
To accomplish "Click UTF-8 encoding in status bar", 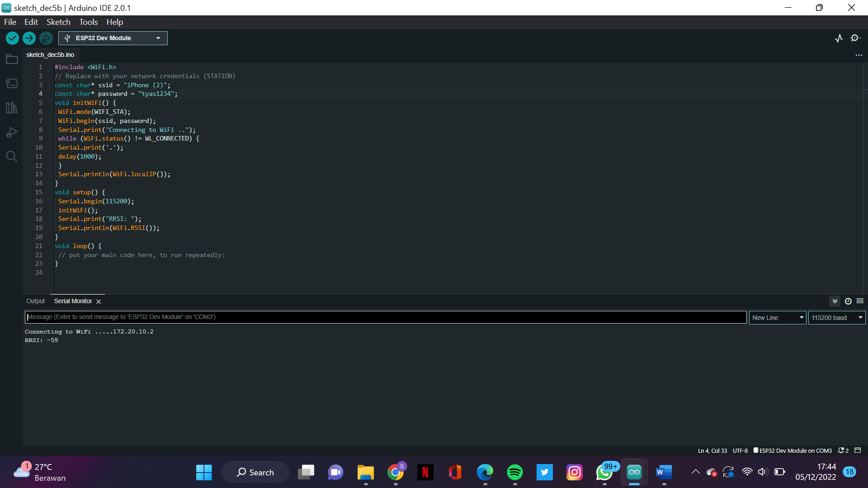I will pyautogui.click(x=740, y=450).
